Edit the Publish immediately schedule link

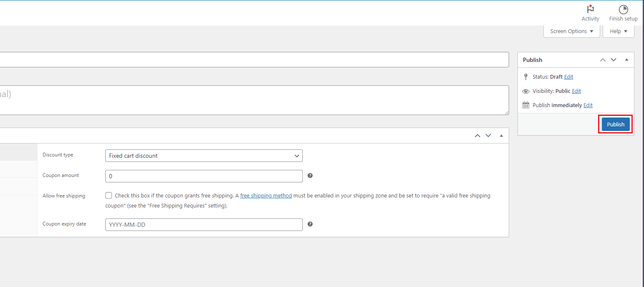(x=588, y=105)
